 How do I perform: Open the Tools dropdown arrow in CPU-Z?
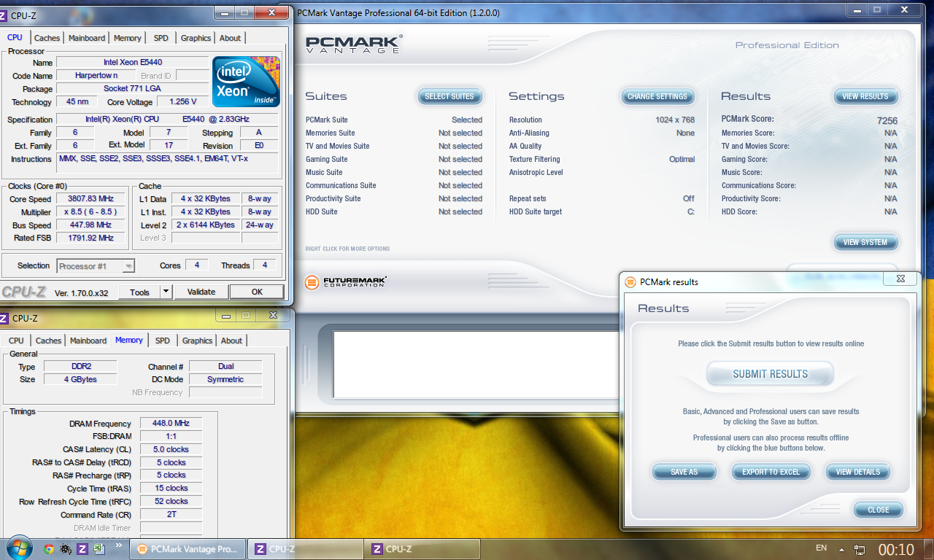[166, 292]
